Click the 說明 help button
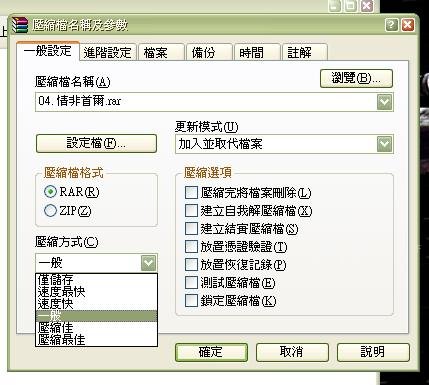 373,352
